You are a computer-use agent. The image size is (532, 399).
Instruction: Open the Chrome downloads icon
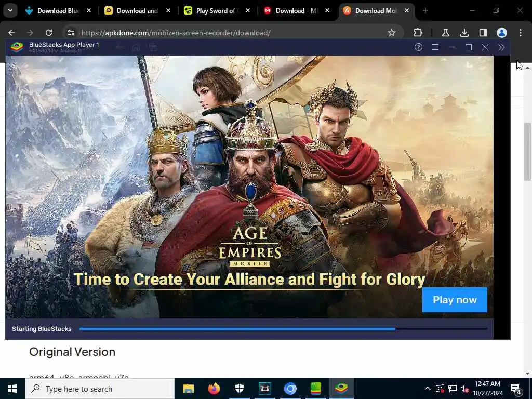(x=464, y=33)
